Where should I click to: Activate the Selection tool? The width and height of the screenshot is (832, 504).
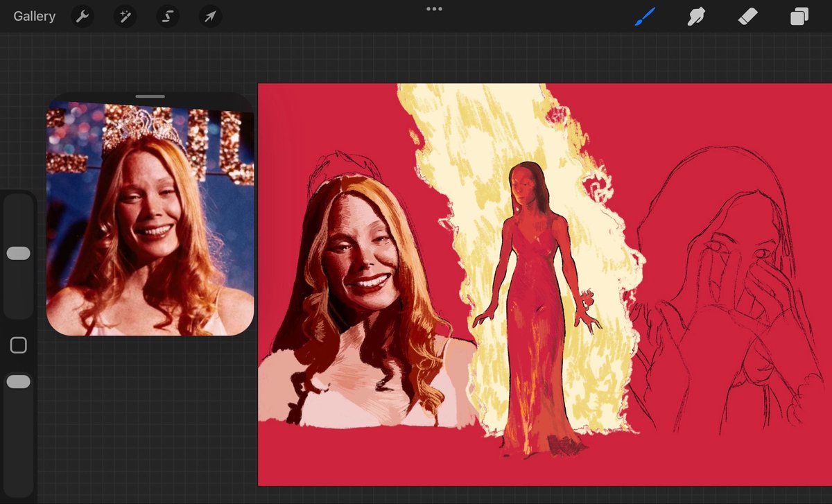(167, 16)
